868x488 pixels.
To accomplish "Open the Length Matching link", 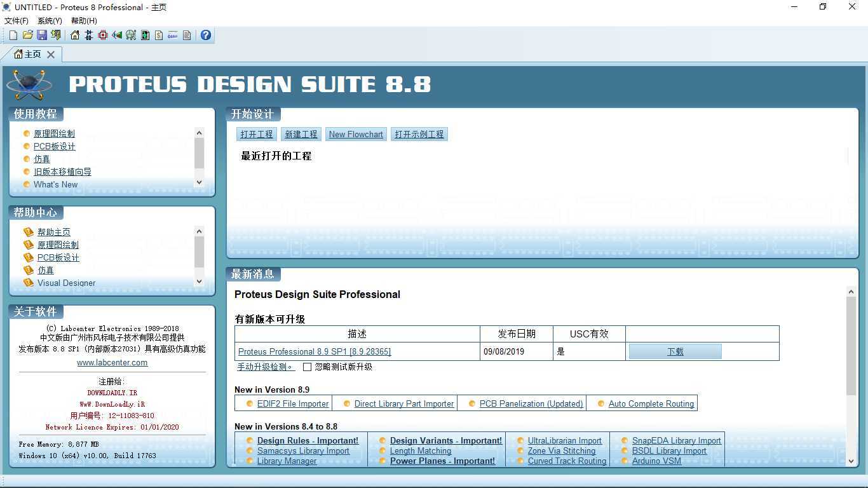I will coord(421,451).
